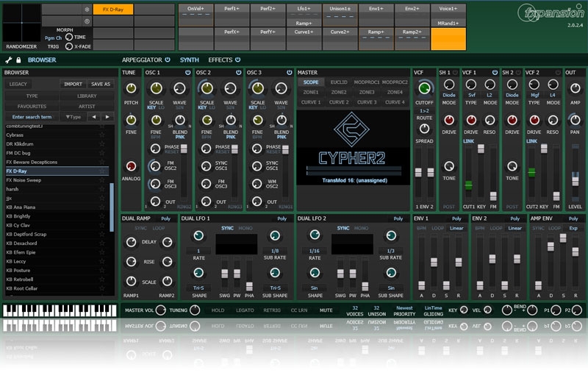Click the green VCF Cutoff knob

click(x=425, y=88)
